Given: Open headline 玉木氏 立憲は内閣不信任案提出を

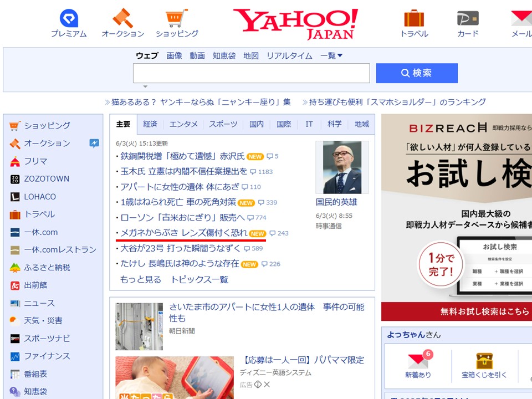Looking at the screenshot, I should click(x=184, y=172).
